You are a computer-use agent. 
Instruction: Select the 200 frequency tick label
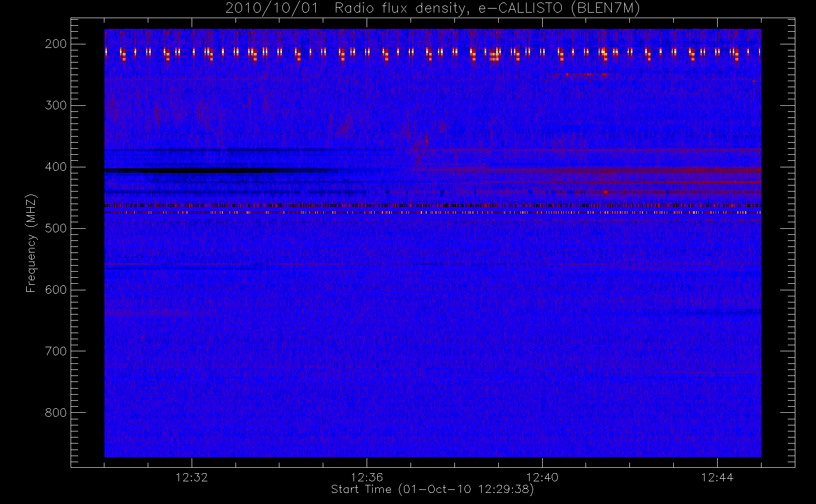(x=56, y=44)
